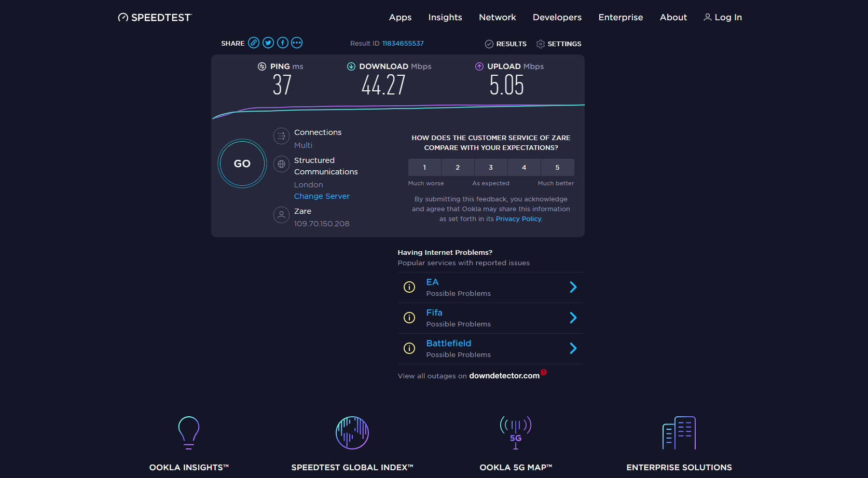Open more share options icon

tap(297, 43)
